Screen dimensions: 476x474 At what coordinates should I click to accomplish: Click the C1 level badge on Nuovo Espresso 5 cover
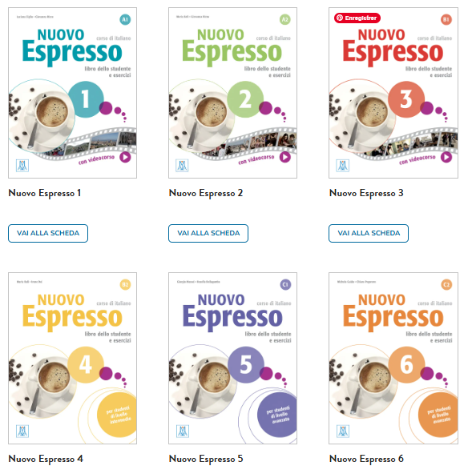[285, 284]
